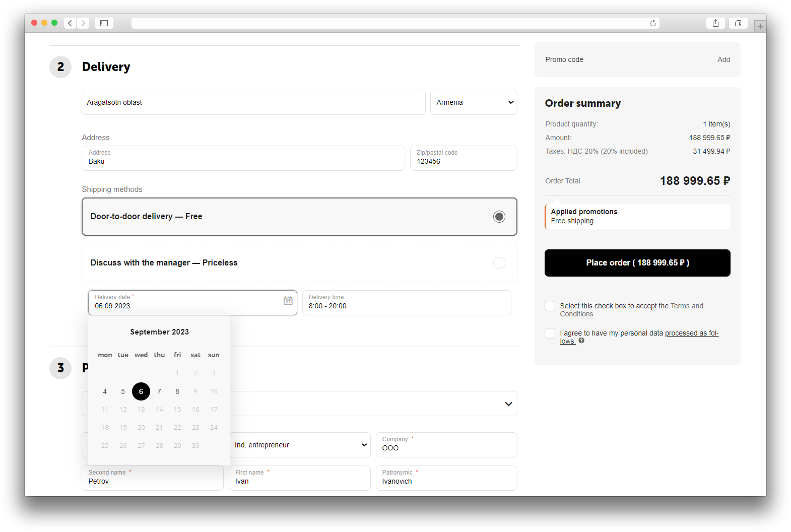Open a new tab with plus icon
This screenshot has height=532, width=791.
[x=760, y=26]
